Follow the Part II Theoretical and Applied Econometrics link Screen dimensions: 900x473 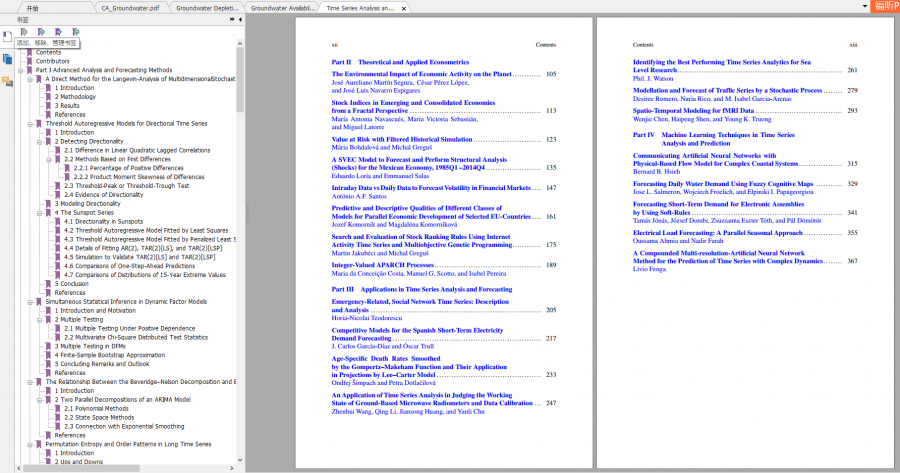(x=400, y=62)
